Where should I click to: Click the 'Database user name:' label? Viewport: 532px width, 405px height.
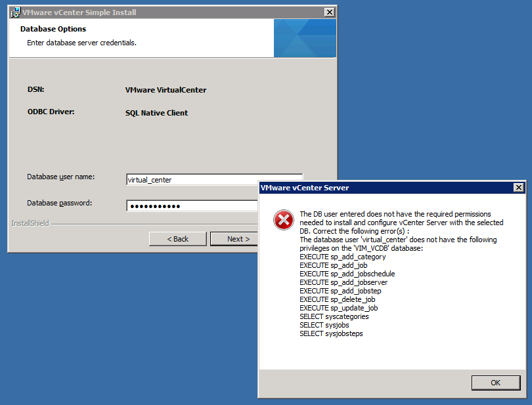[60, 177]
